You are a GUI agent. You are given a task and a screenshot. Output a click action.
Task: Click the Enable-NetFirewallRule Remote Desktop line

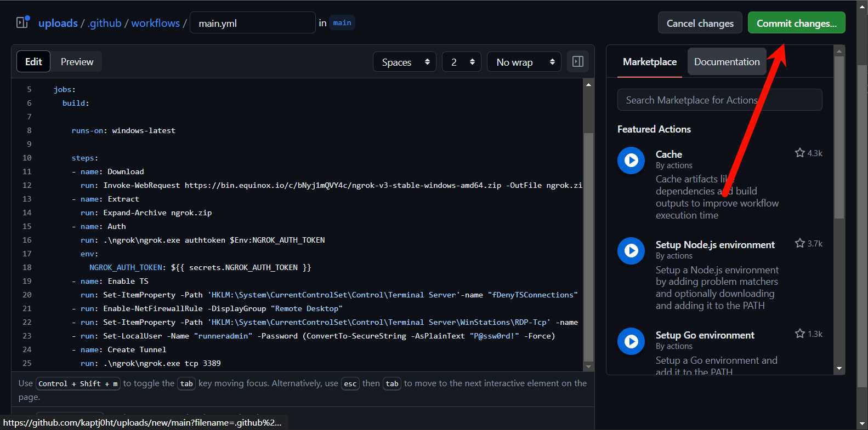click(x=207, y=308)
